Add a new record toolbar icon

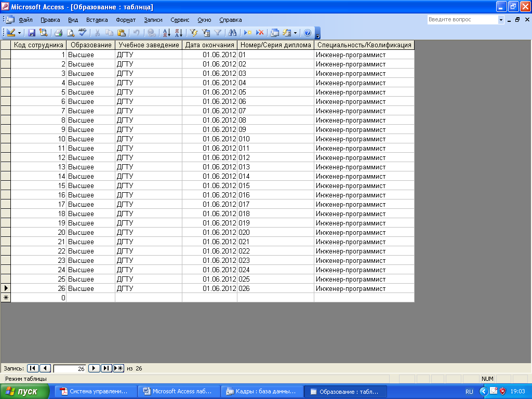(x=248, y=33)
